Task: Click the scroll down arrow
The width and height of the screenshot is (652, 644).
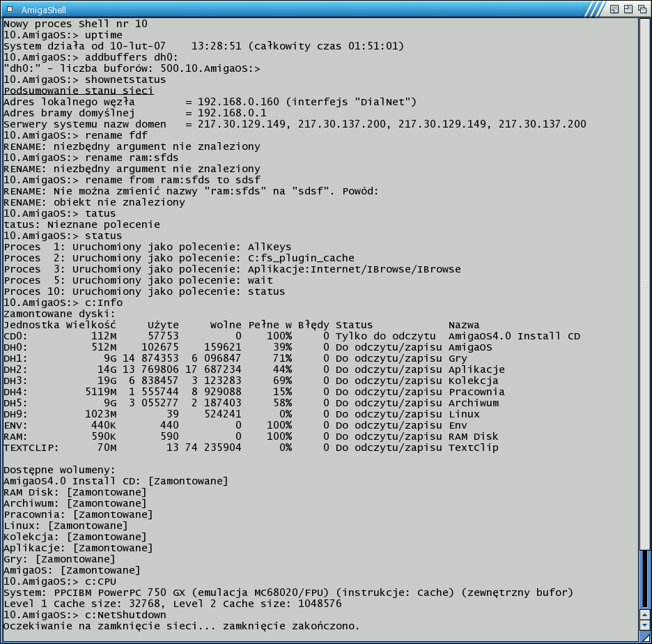Action: [644, 625]
